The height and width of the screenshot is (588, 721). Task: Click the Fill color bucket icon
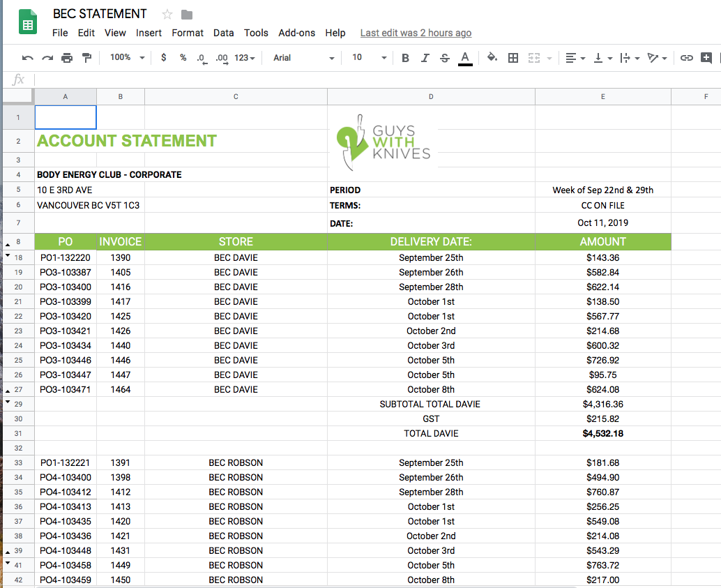(x=492, y=58)
